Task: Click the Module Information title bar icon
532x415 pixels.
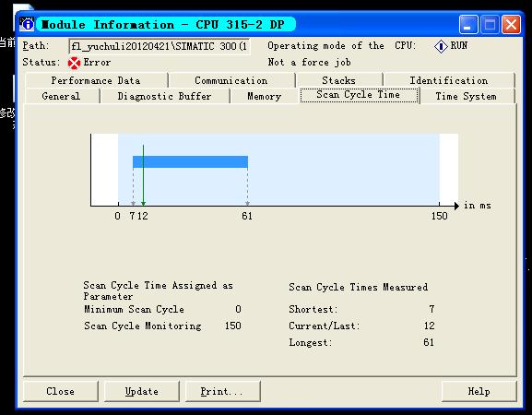Action: point(27,24)
